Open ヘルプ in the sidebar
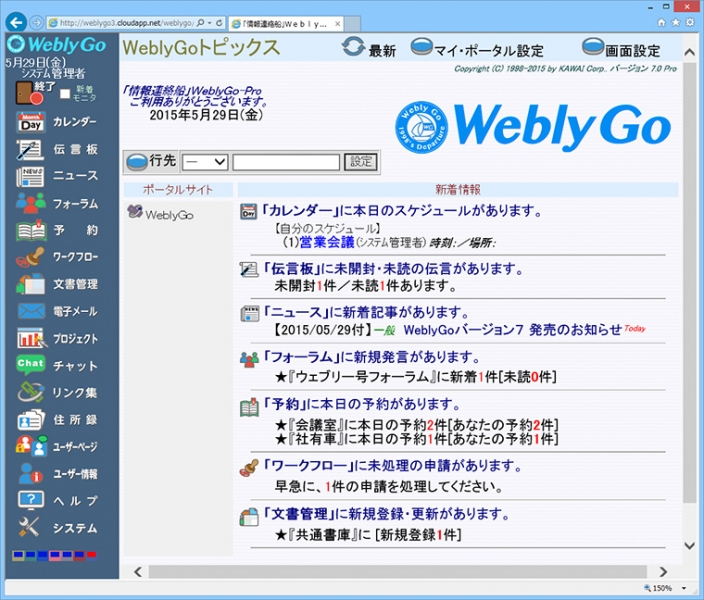The image size is (704, 600). point(57,500)
